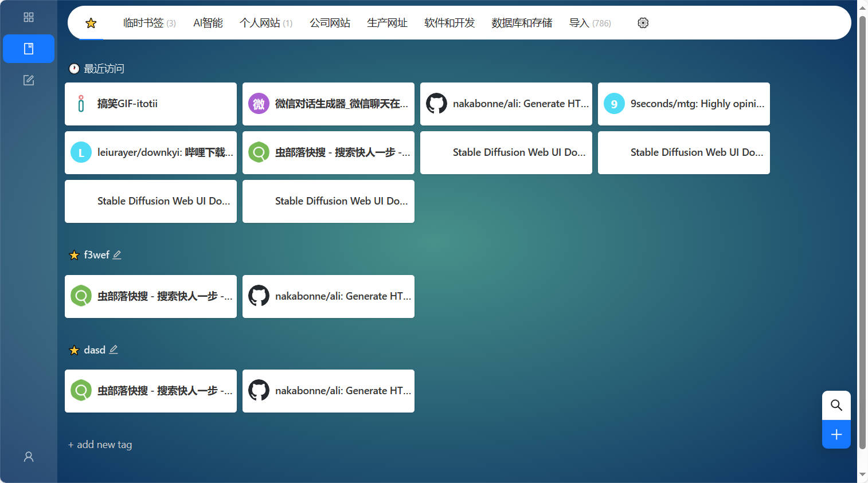Switch to the 软件和开发 tab
868x483 pixels.
tap(449, 23)
